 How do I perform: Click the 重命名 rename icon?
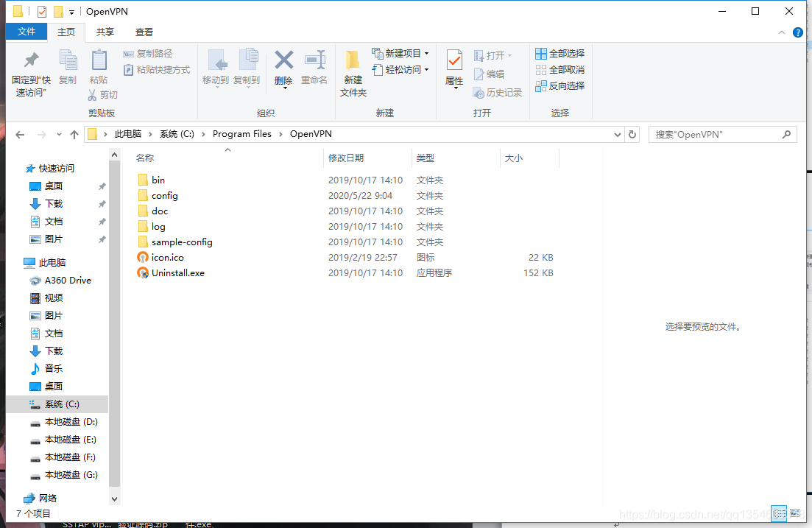coord(315,60)
